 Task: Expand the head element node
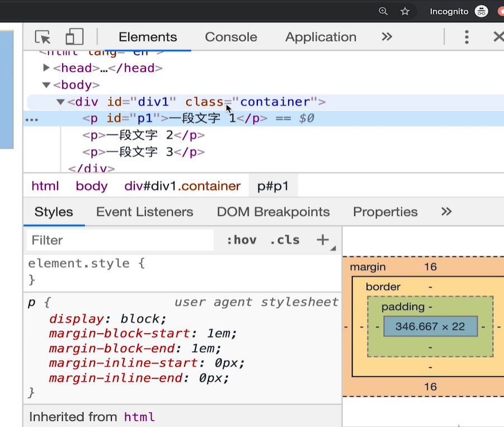[47, 68]
